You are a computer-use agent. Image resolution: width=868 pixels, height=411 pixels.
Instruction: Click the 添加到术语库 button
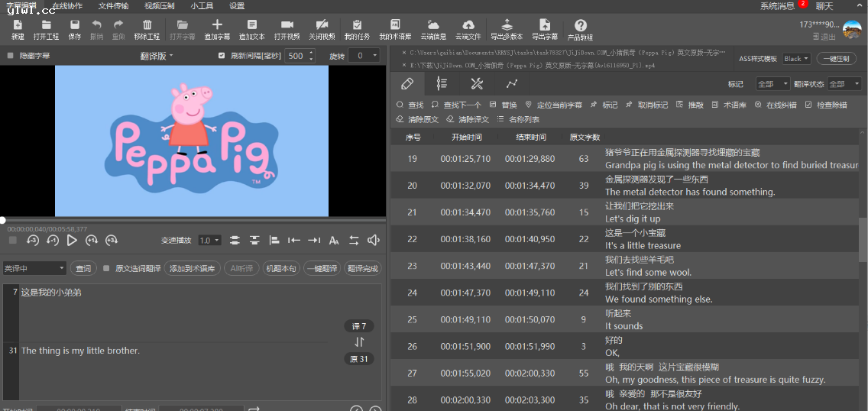coord(192,268)
